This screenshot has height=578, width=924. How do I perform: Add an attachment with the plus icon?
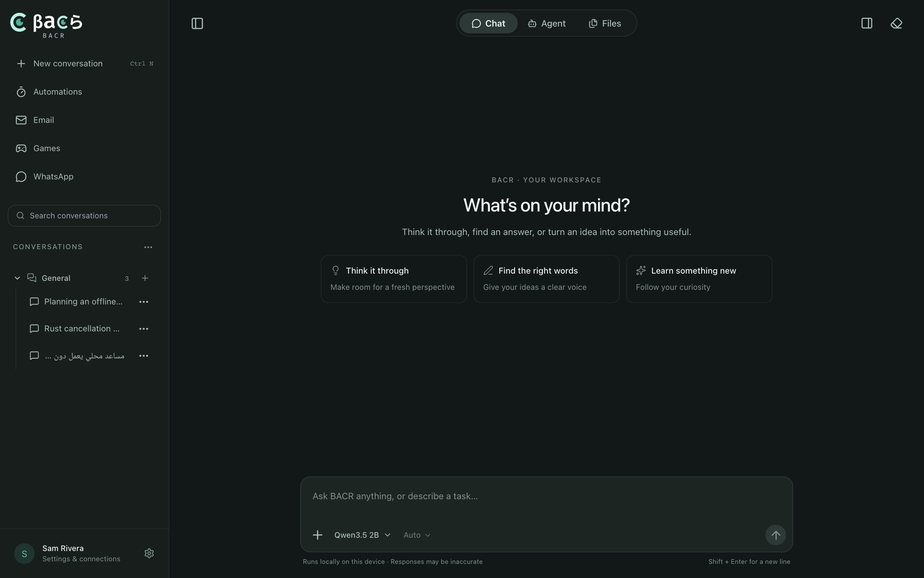pos(317,535)
